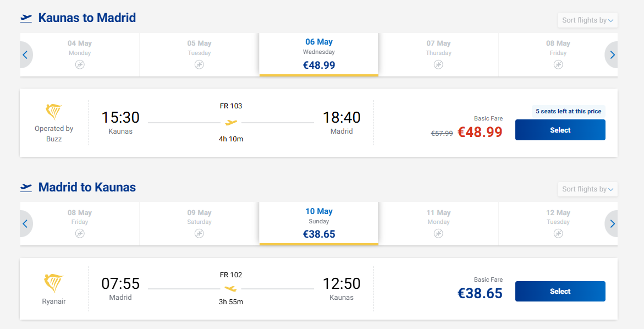Show earlier outbound dates with left arrow
Image resolution: width=644 pixels, height=329 pixels.
coord(25,55)
